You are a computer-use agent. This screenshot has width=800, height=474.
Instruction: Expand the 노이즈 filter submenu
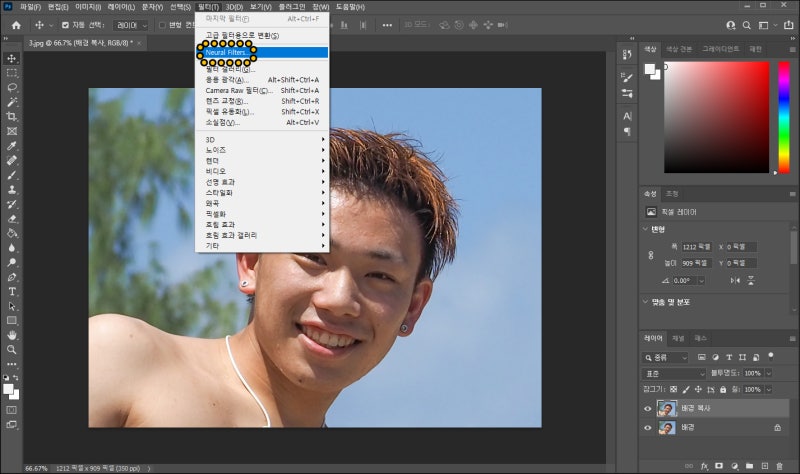coord(262,150)
